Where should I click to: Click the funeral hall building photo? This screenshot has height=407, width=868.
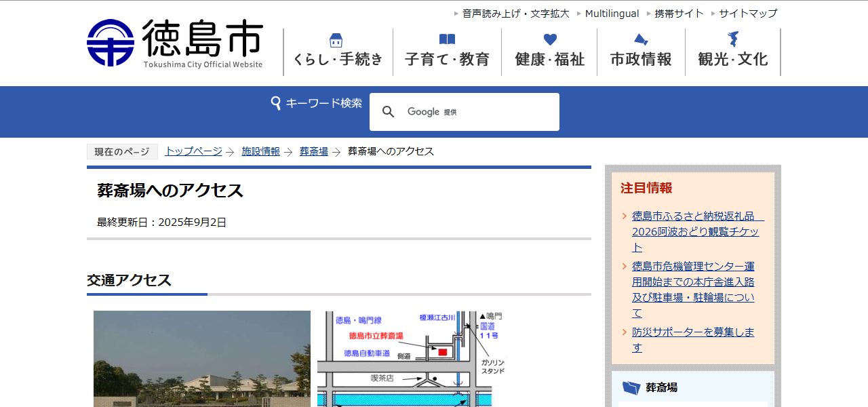pos(202,359)
